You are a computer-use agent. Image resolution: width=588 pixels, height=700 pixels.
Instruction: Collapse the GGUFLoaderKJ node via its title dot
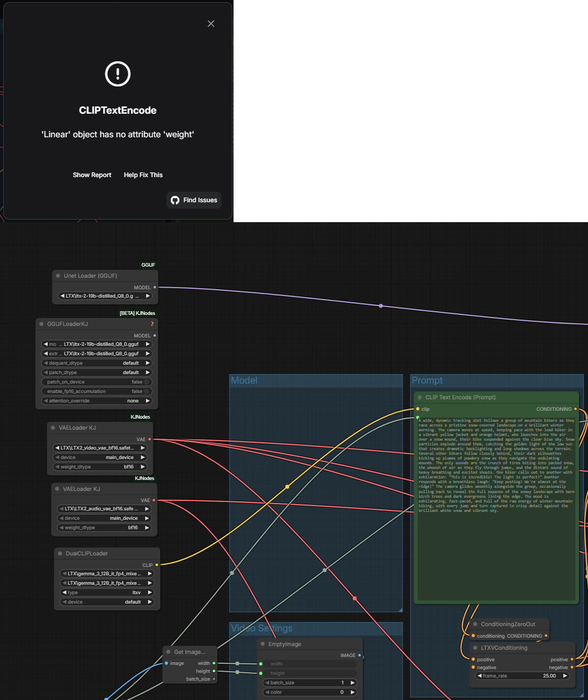tap(41, 324)
